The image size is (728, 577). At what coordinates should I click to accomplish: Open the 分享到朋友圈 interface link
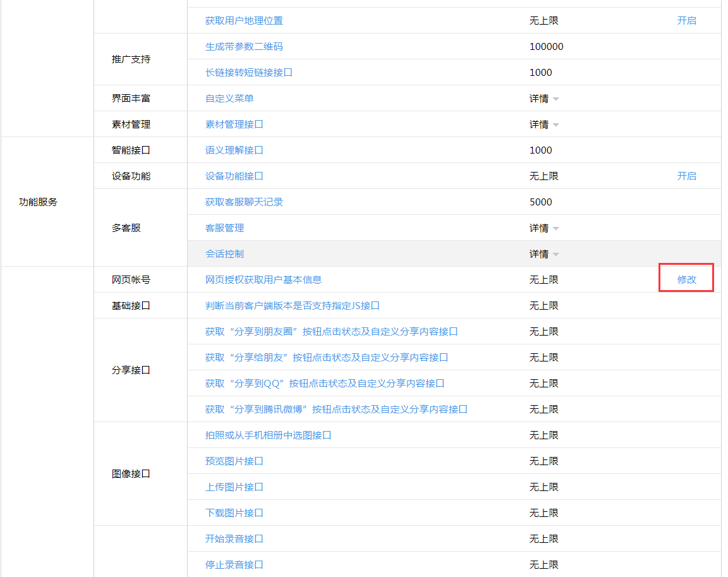click(331, 332)
